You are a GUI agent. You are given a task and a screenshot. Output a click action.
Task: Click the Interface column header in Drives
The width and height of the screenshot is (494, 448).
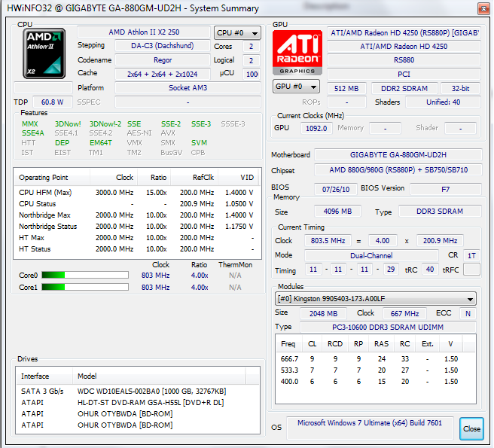44,376
